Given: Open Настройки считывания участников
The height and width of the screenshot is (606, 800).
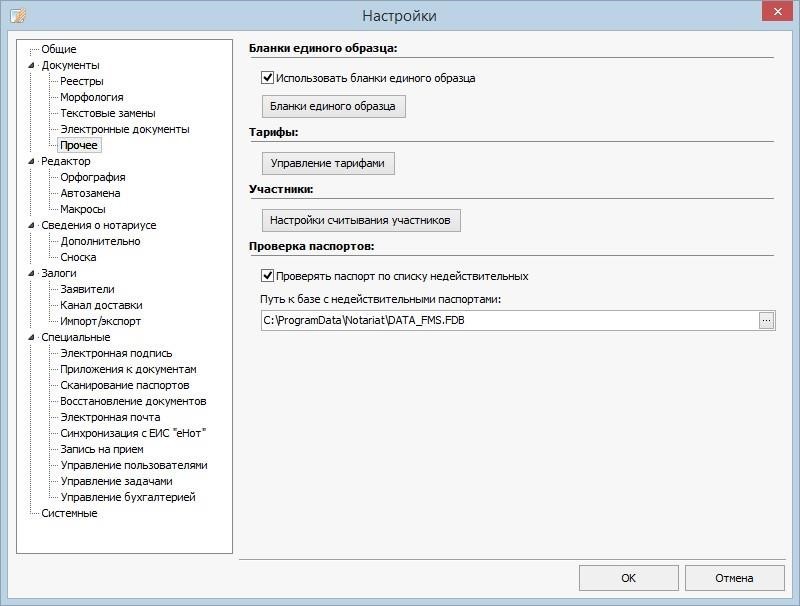Looking at the screenshot, I should [x=361, y=220].
